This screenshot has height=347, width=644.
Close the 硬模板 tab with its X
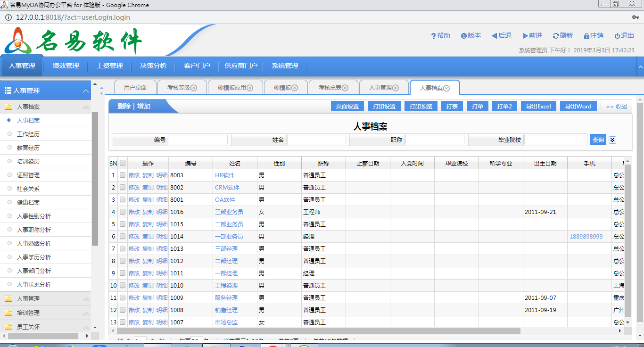pyautogui.click(x=295, y=88)
